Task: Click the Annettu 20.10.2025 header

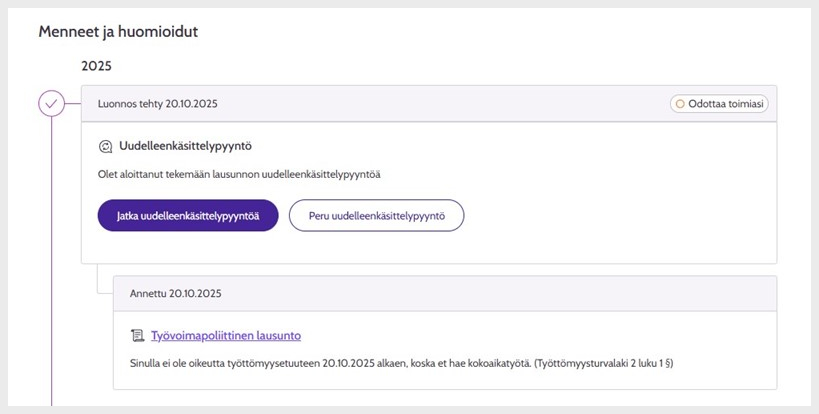Action: (x=175, y=293)
